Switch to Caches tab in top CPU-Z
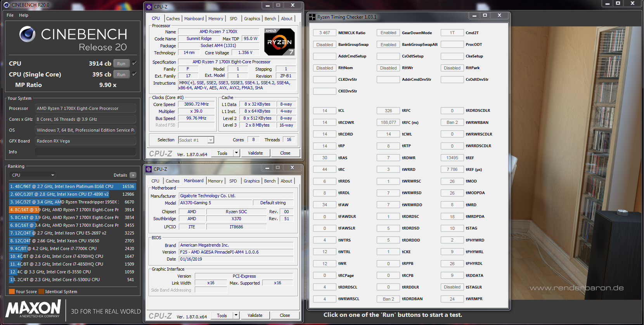 point(173,19)
